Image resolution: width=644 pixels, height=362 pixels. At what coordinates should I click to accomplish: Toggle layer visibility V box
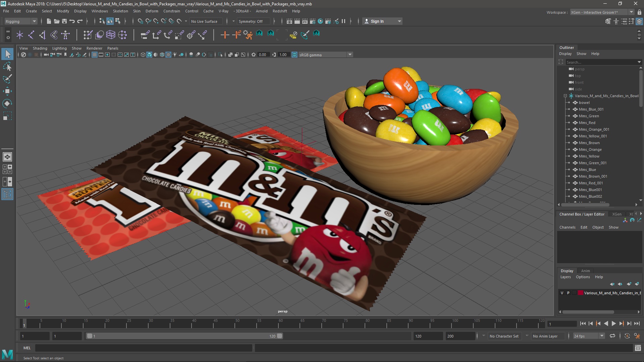[x=562, y=293]
